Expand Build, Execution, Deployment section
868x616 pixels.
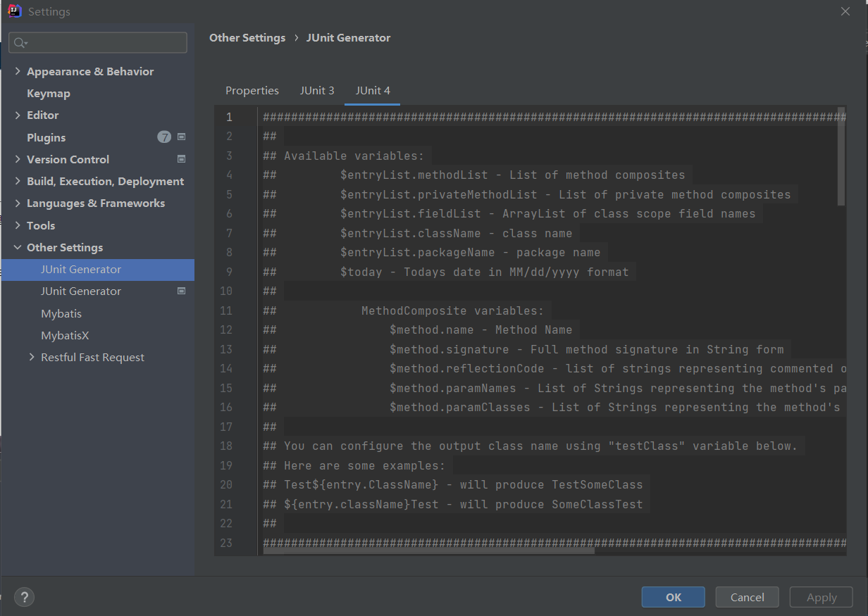[18, 181]
